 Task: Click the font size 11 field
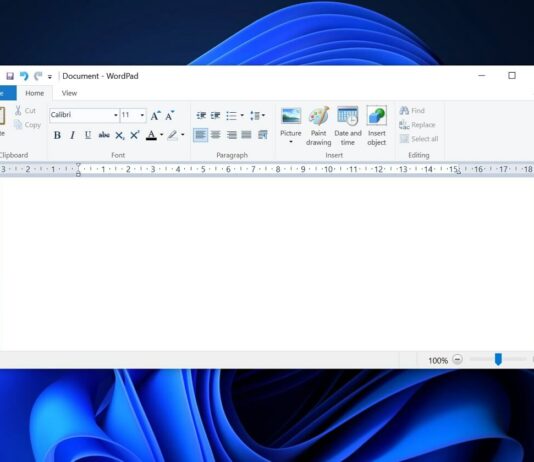(129, 115)
